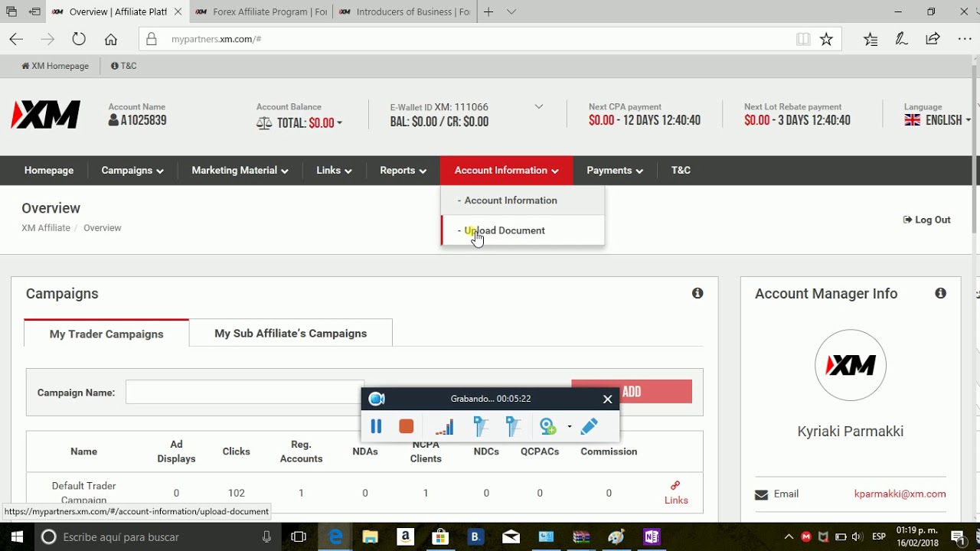
Task: Open the notification action center icon
Action: click(958, 536)
